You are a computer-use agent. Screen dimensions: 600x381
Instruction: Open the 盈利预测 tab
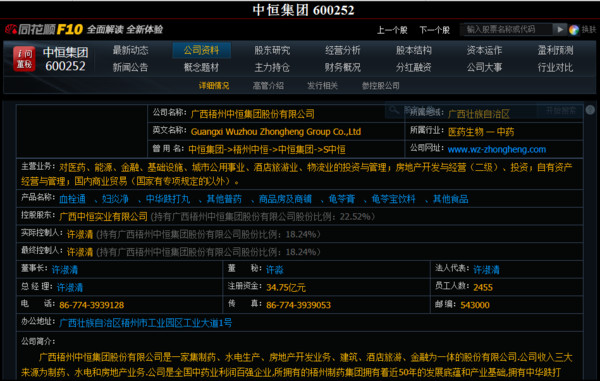point(555,50)
